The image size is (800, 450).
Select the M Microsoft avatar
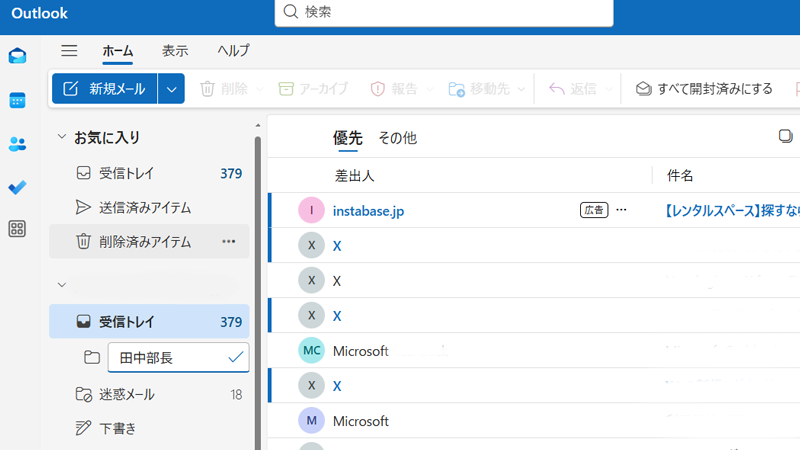(x=311, y=420)
